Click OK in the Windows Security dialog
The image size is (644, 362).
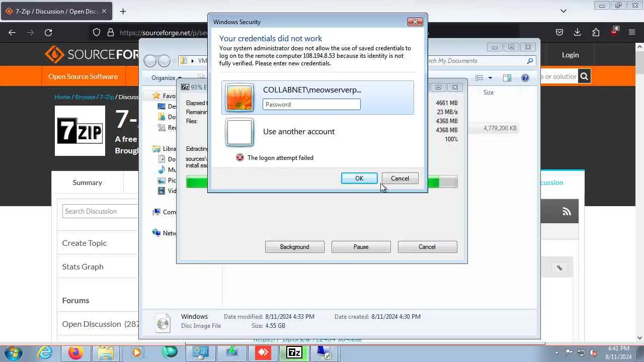[359, 178]
